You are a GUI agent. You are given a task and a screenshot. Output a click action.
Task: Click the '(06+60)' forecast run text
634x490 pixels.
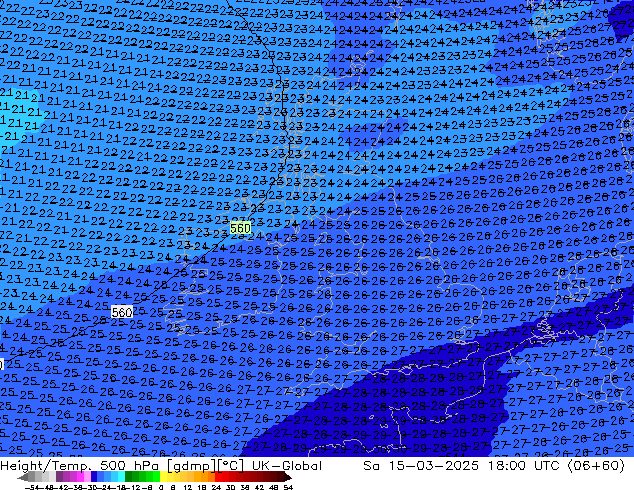(x=596, y=466)
